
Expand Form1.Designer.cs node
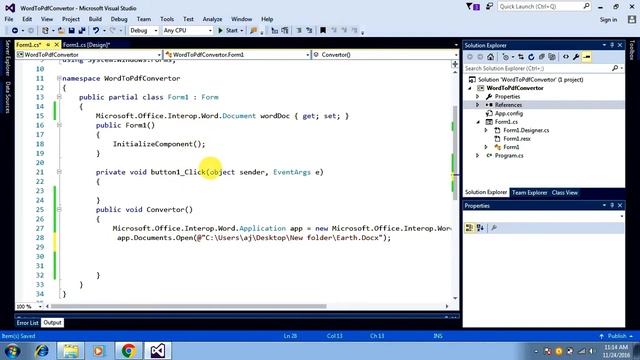[486, 130]
